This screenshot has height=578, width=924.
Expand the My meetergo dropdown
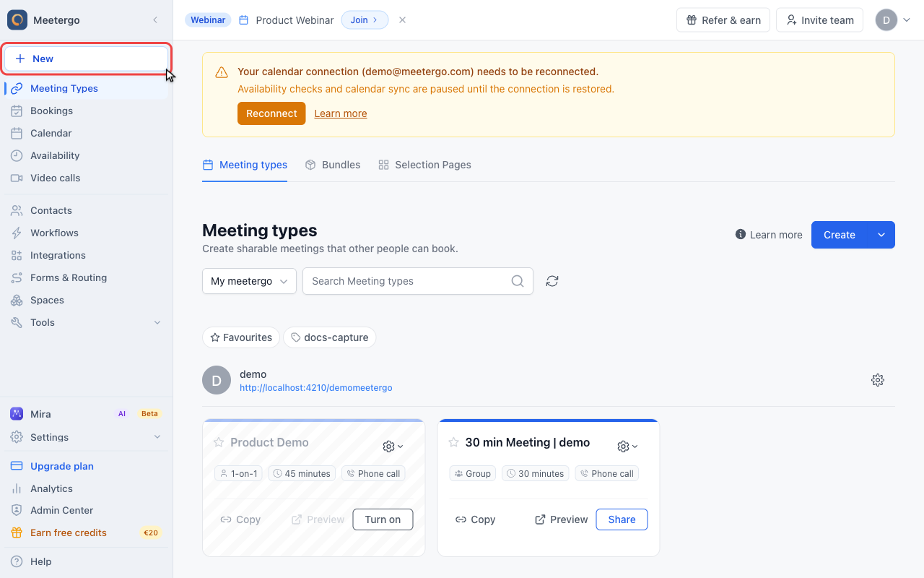click(249, 281)
